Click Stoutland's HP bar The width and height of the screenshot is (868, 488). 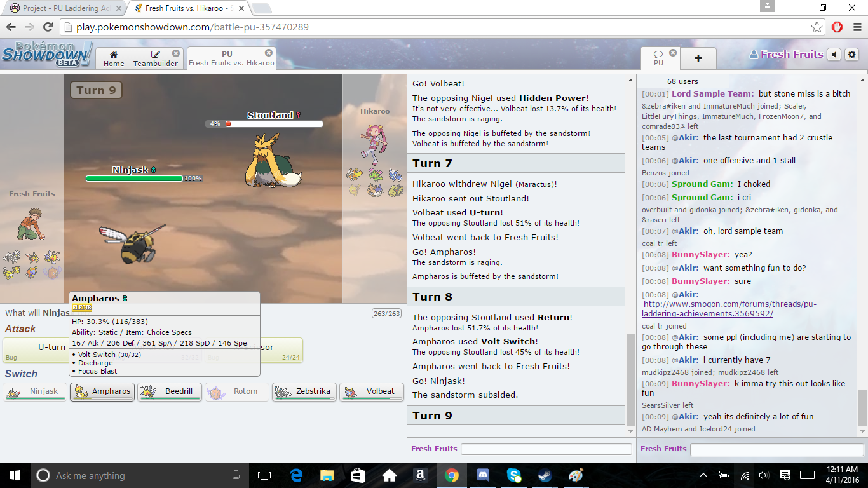click(273, 124)
